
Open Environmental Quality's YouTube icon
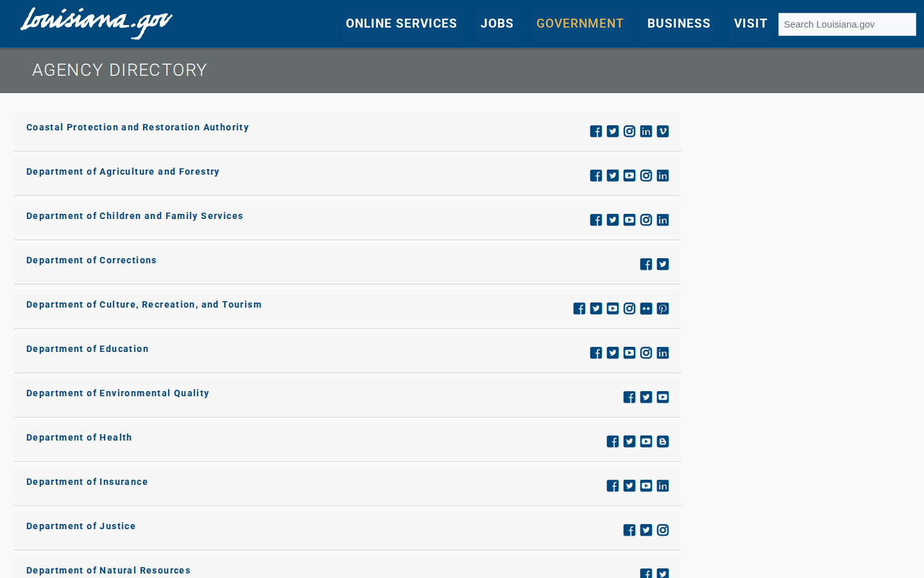click(x=663, y=398)
